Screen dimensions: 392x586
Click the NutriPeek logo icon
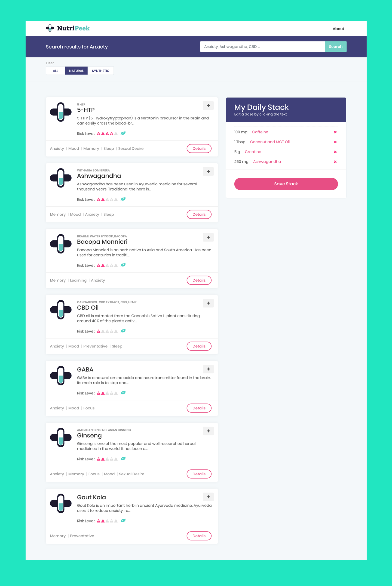click(50, 28)
